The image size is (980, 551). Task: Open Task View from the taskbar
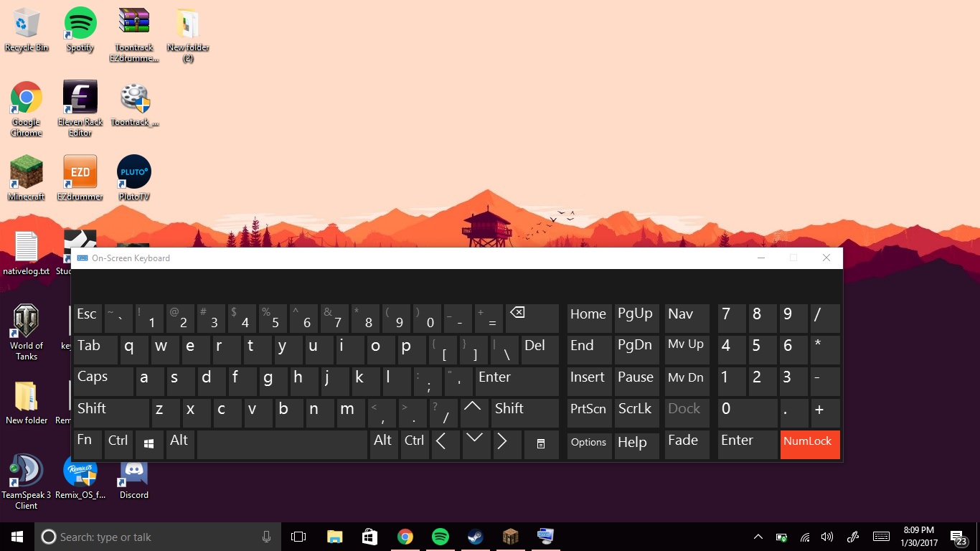298,537
